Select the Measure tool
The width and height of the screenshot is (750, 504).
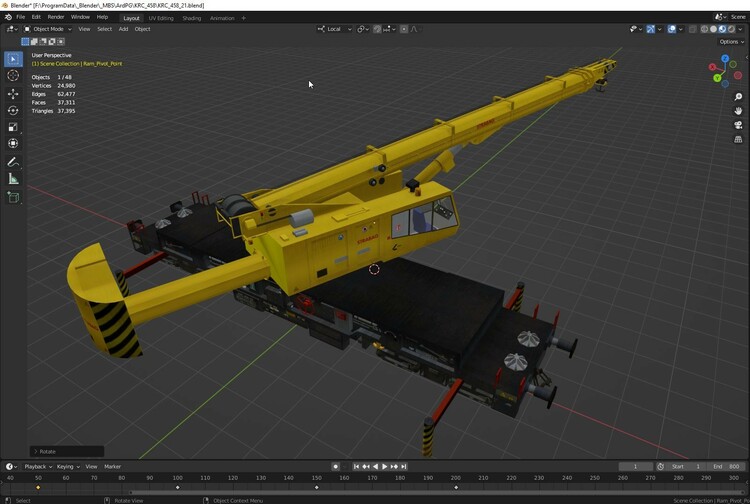point(13,178)
